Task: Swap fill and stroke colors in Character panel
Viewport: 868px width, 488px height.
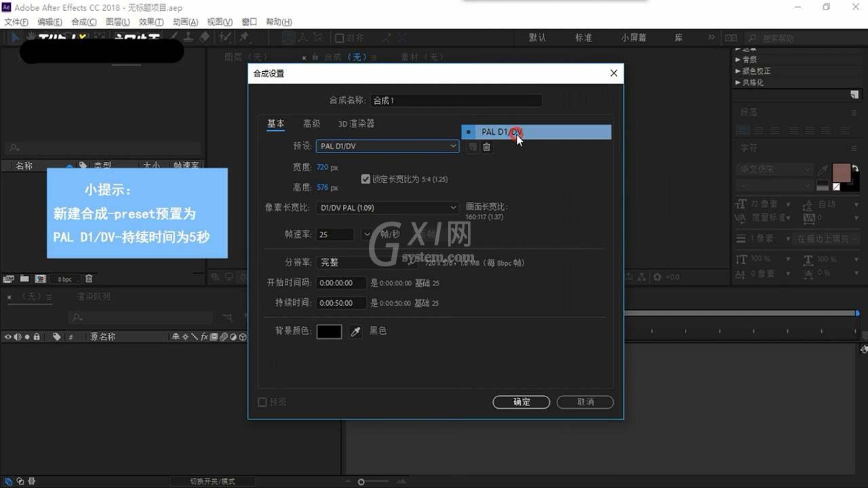Action: click(x=856, y=168)
